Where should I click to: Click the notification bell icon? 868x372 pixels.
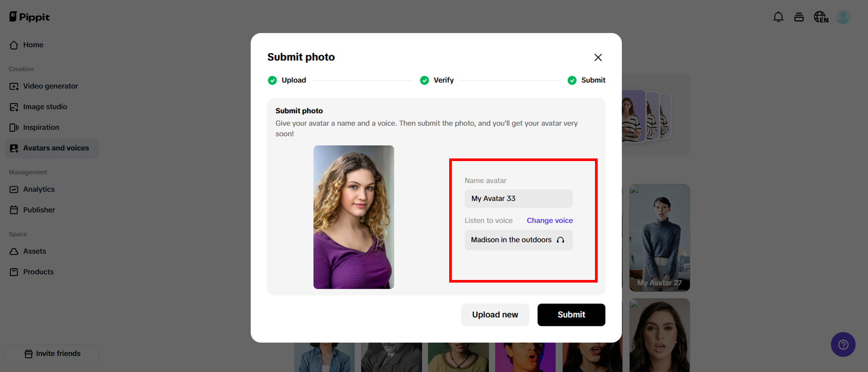[778, 17]
